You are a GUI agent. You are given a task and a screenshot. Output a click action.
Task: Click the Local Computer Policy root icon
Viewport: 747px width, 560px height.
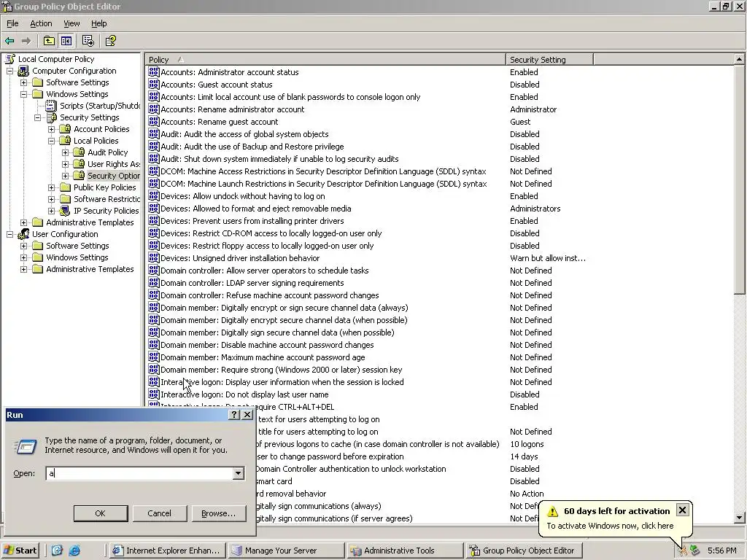tap(10, 59)
